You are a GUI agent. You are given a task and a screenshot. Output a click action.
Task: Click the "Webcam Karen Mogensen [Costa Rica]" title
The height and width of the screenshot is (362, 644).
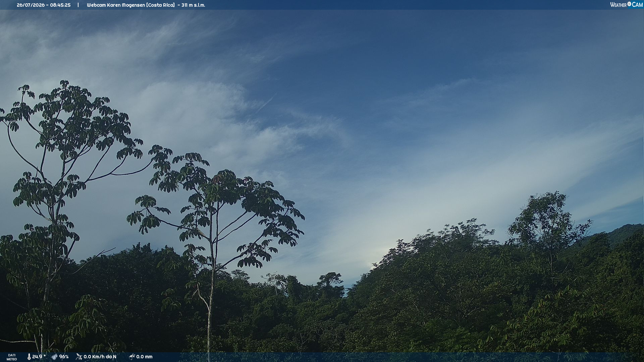(130, 5)
